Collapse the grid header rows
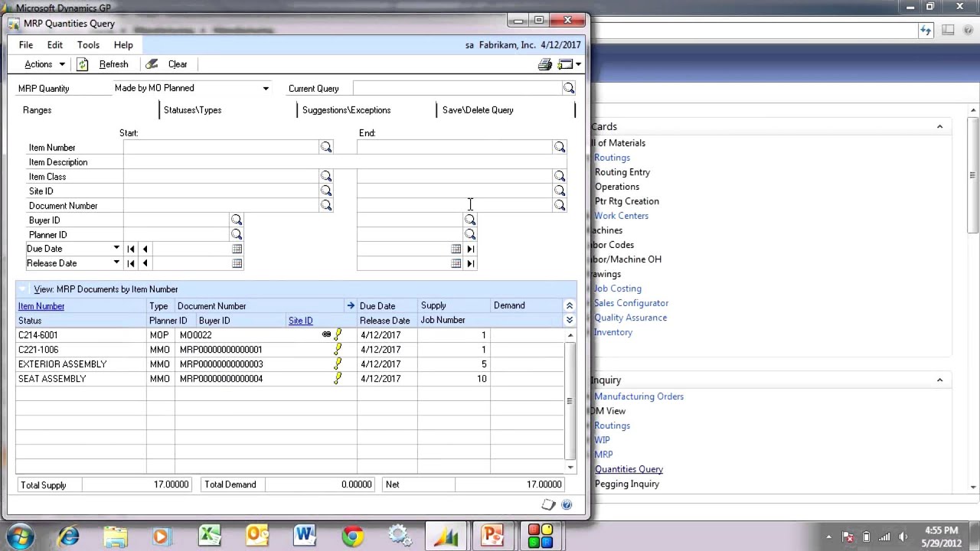 [569, 305]
